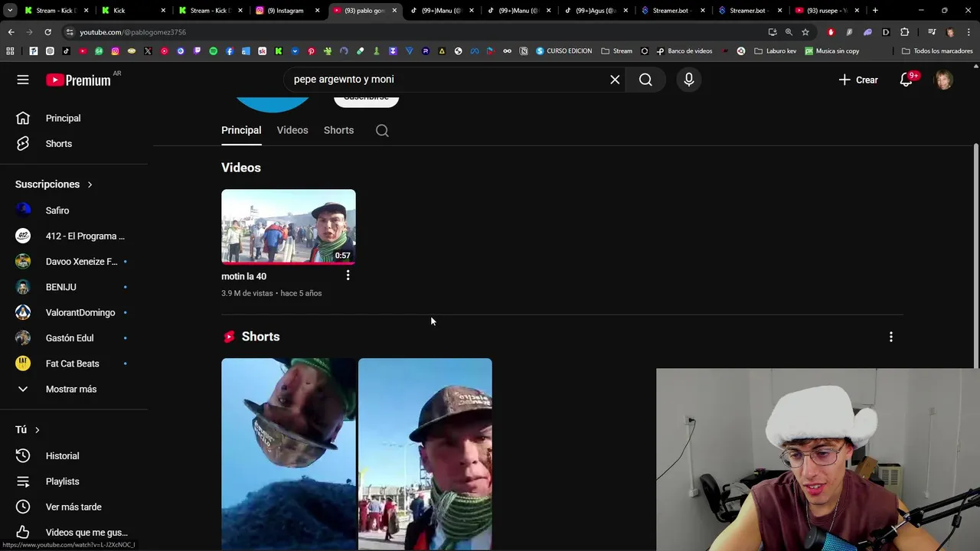
Task: Open the upside-down face Short thumbnail
Action: (x=289, y=455)
